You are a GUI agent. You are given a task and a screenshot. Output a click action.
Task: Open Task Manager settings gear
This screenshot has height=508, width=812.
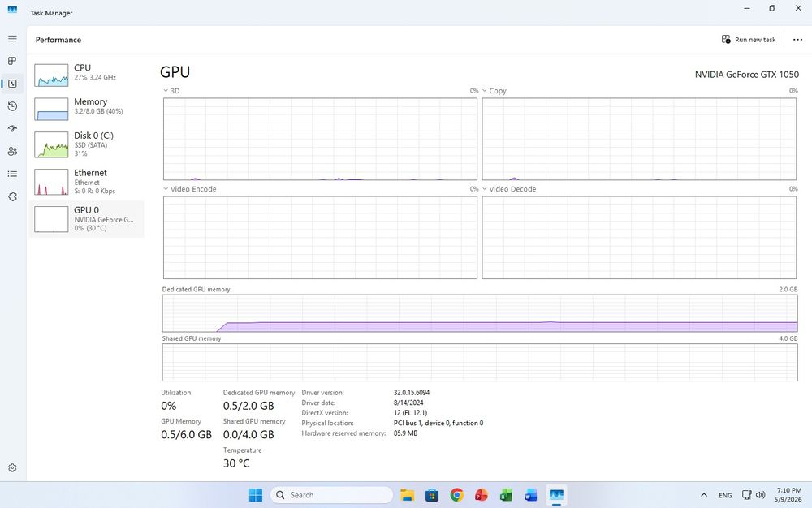point(12,467)
